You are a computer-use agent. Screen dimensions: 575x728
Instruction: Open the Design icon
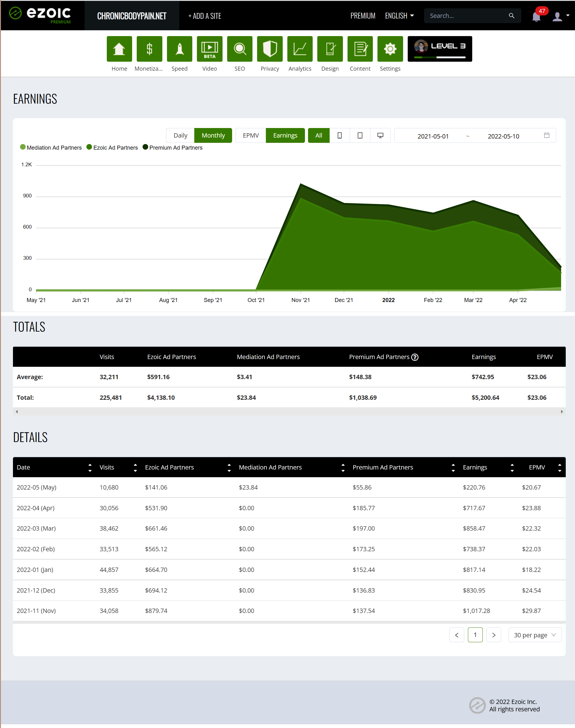pyautogui.click(x=330, y=49)
